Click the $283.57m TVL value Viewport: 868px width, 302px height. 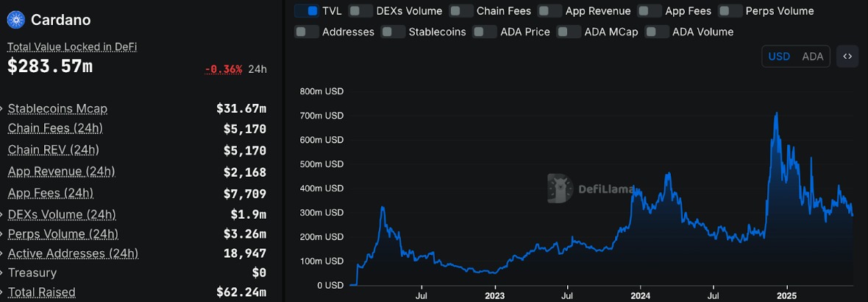click(x=50, y=66)
